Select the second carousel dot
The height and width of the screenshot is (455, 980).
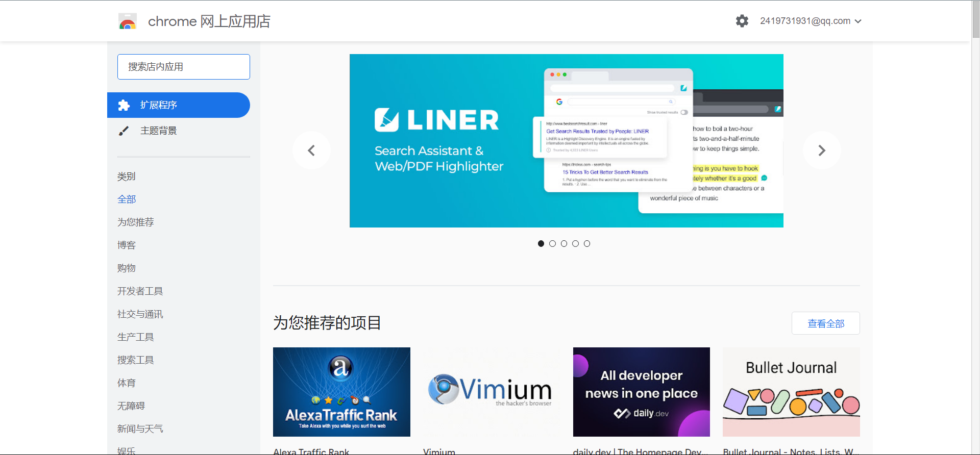coord(552,244)
